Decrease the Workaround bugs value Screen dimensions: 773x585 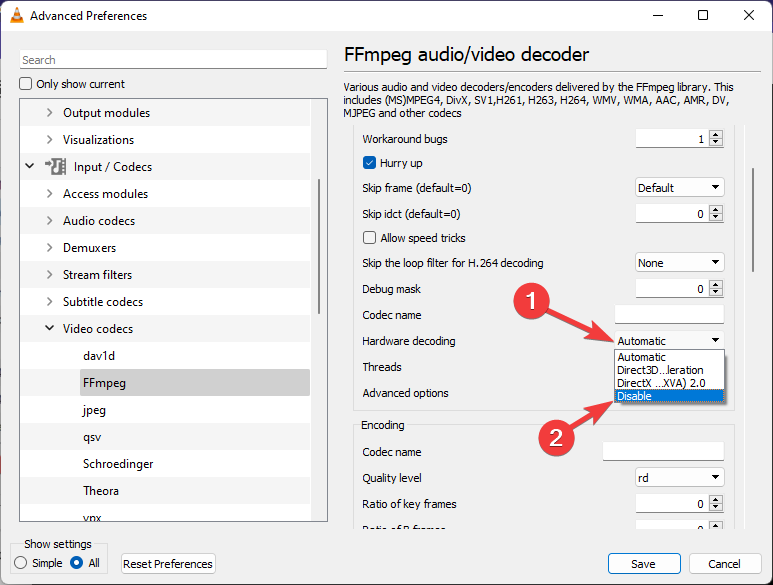click(716, 142)
